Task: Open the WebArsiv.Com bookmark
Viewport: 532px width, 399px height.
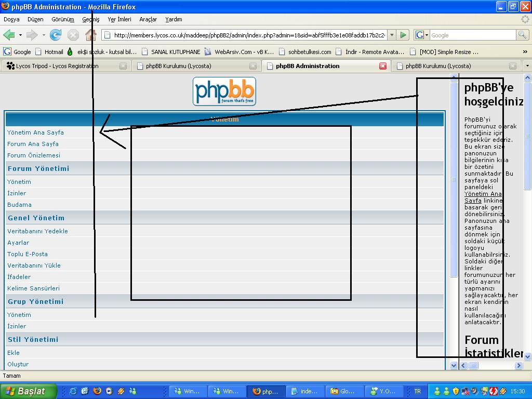Action: [x=239, y=52]
